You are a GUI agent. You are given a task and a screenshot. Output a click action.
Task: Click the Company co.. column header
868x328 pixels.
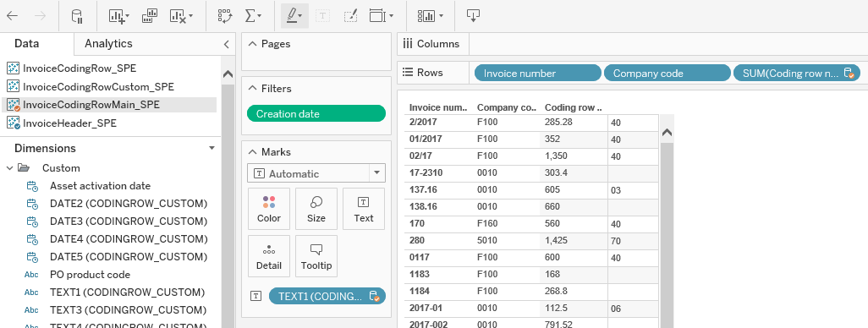[x=507, y=107]
